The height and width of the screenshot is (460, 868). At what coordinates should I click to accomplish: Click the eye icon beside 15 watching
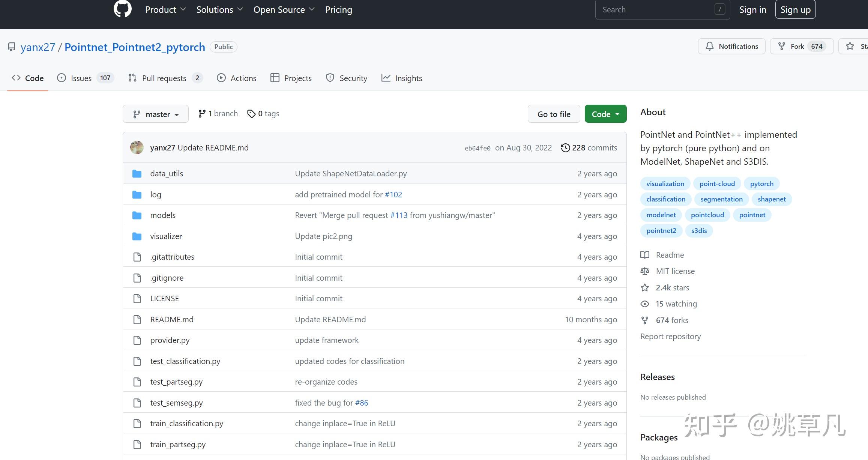pos(645,304)
